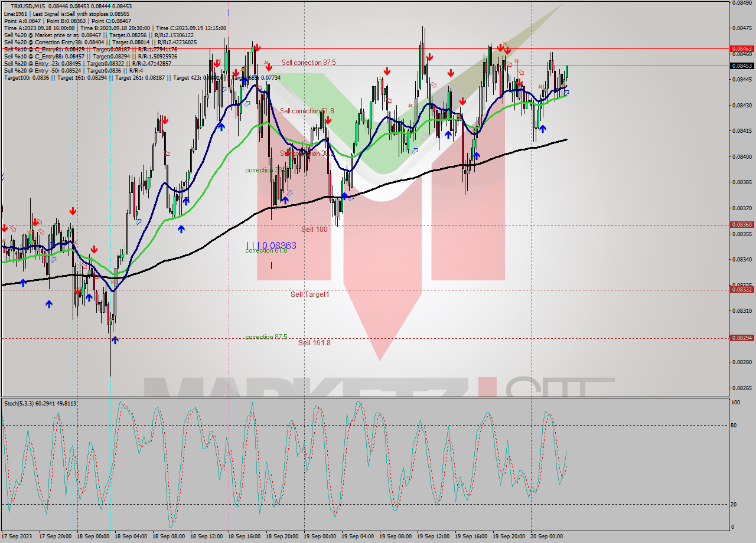Image resolution: width=756 pixels, height=543 pixels.
Task: Click the 0.08265 price scale value
Action: (742, 388)
